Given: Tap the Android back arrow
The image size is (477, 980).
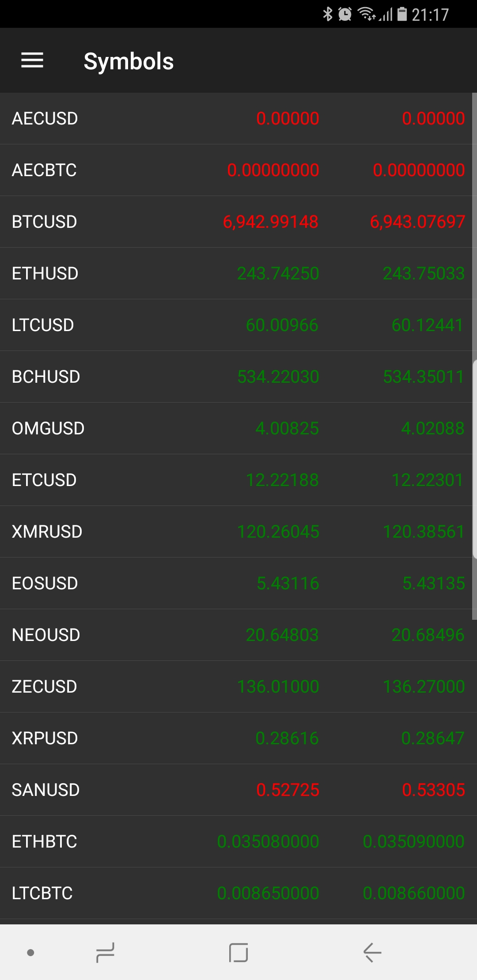Looking at the screenshot, I should (372, 952).
